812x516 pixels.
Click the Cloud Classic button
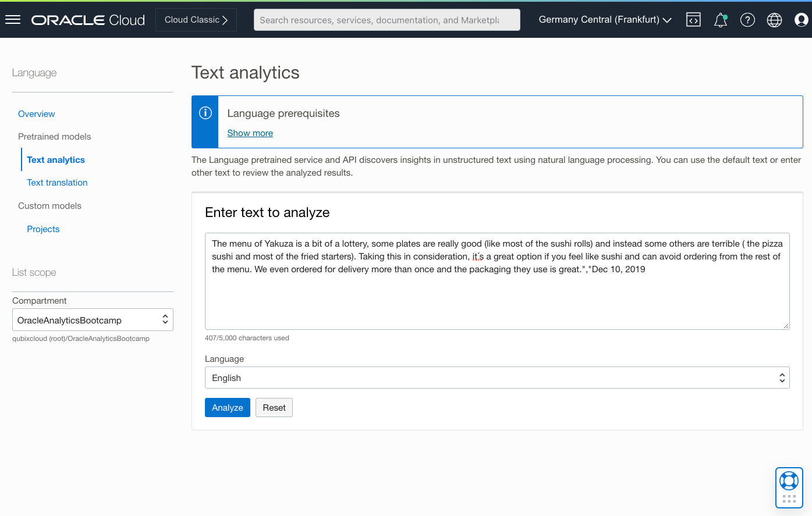point(196,20)
